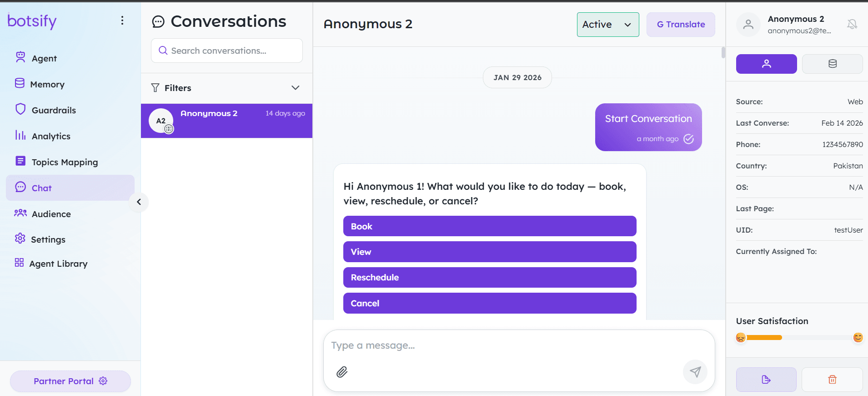The width and height of the screenshot is (868, 396).
Task: Open the three-dot menu beside botsify logo
Action: click(122, 20)
